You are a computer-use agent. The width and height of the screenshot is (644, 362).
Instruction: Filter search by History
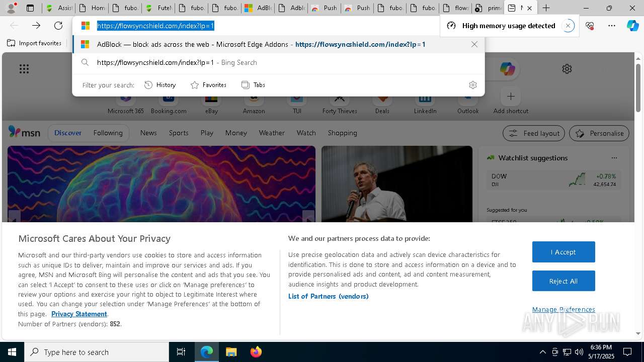160,85
